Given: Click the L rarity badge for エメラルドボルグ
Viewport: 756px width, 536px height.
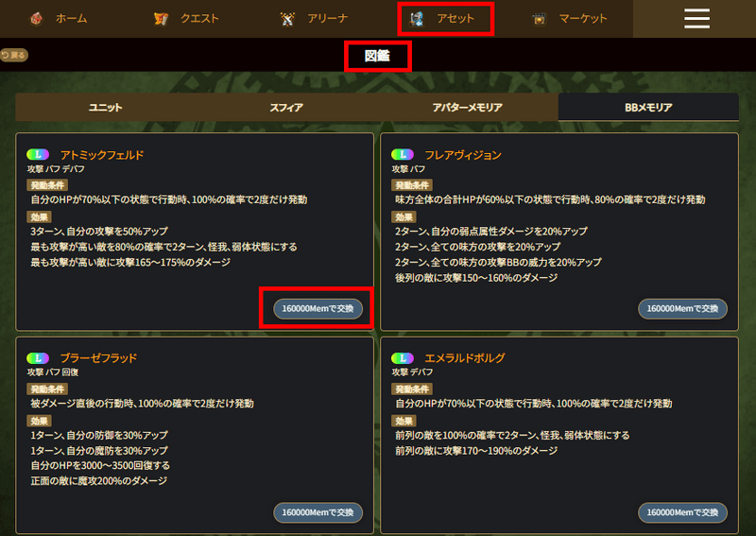Looking at the screenshot, I should point(403,358).
